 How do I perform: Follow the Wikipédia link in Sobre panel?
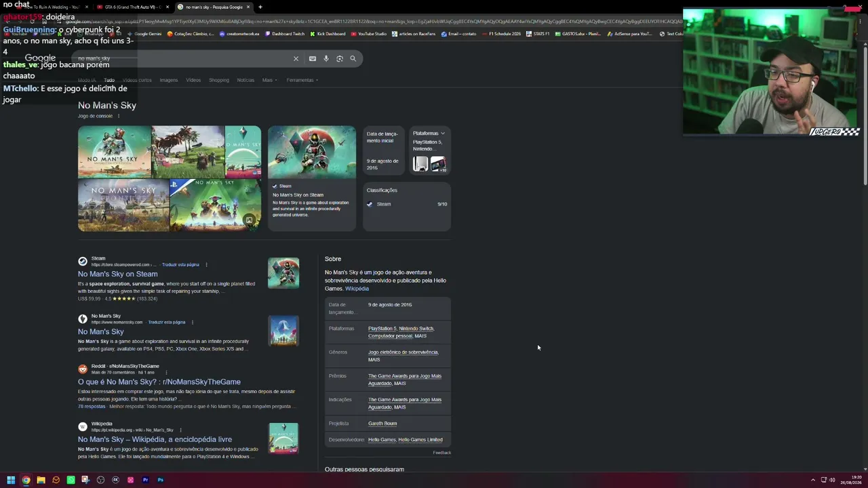coord(357,289)
